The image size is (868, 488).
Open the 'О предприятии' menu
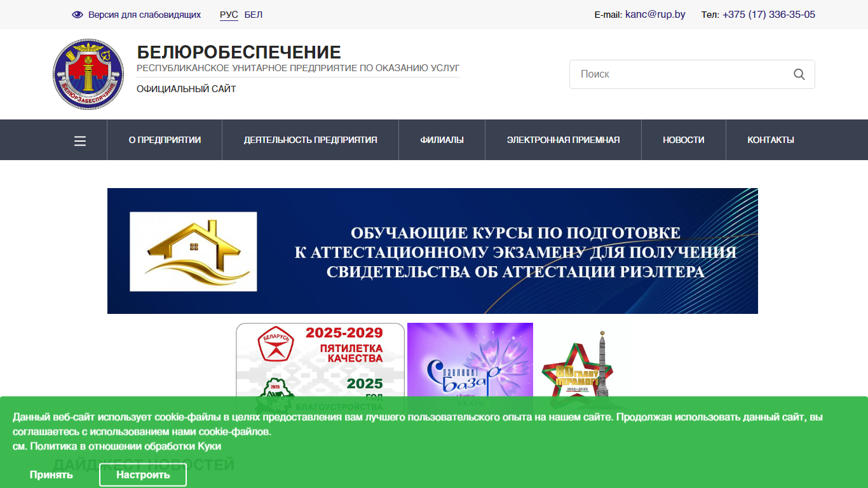pos(165,140)
